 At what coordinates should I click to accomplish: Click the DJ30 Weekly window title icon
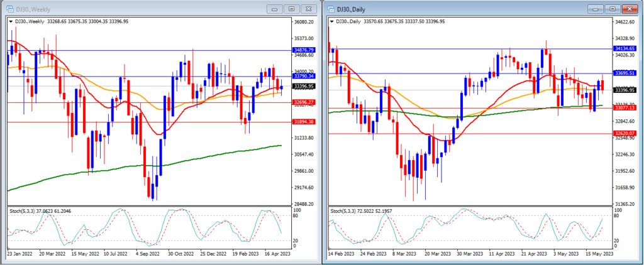(9, 9)
